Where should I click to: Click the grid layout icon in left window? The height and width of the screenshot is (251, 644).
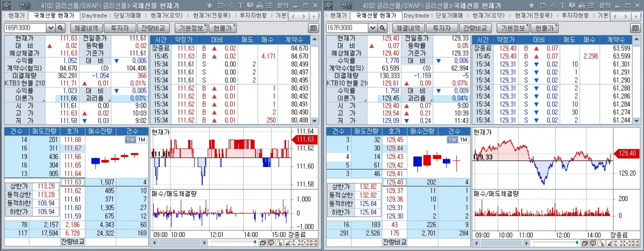313,28
